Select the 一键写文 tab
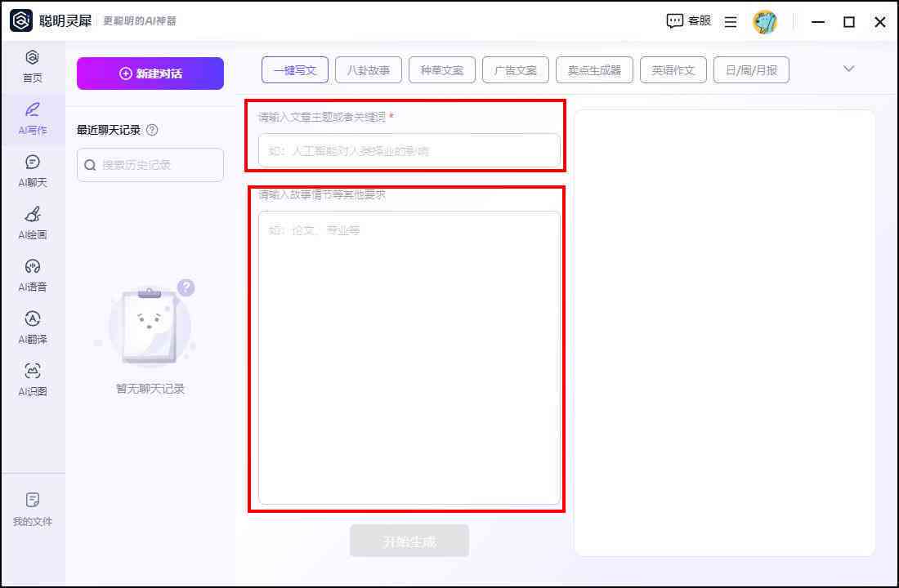This screenshot has width=899, height=588. [295, 70]
